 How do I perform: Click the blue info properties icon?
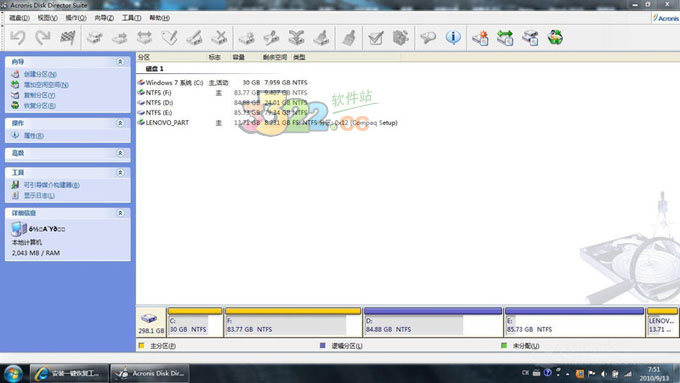point(453,38)
